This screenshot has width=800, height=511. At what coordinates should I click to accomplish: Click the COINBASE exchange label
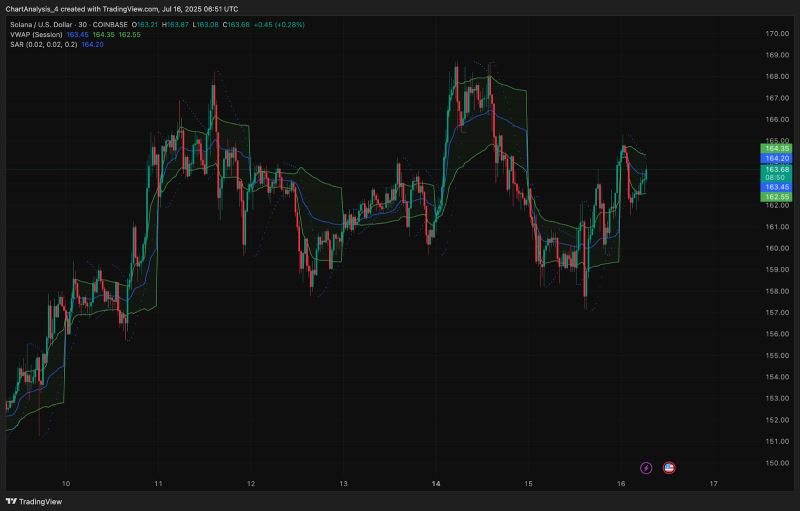[124, 23]
